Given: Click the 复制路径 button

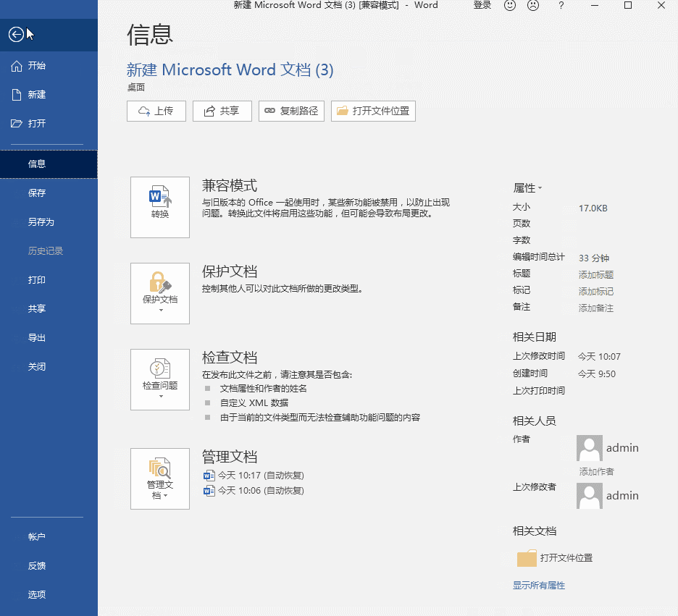Looking at the screenshot, I should click(291, 111).
